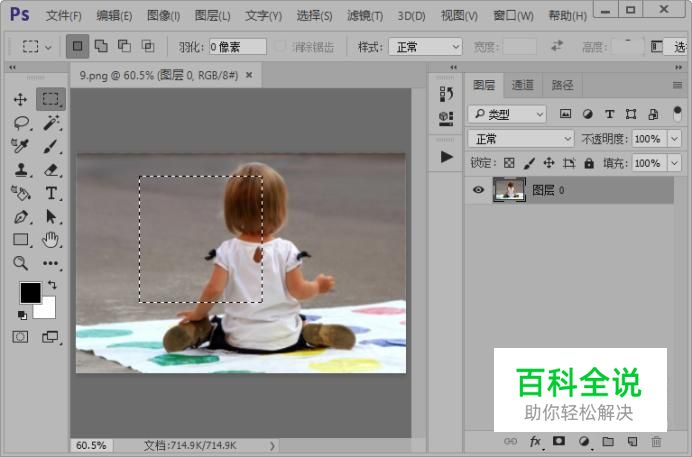Screen dimensions: 692x457
Task: Click the 图层 0 layer thumbnail
Action: [509, 190]
